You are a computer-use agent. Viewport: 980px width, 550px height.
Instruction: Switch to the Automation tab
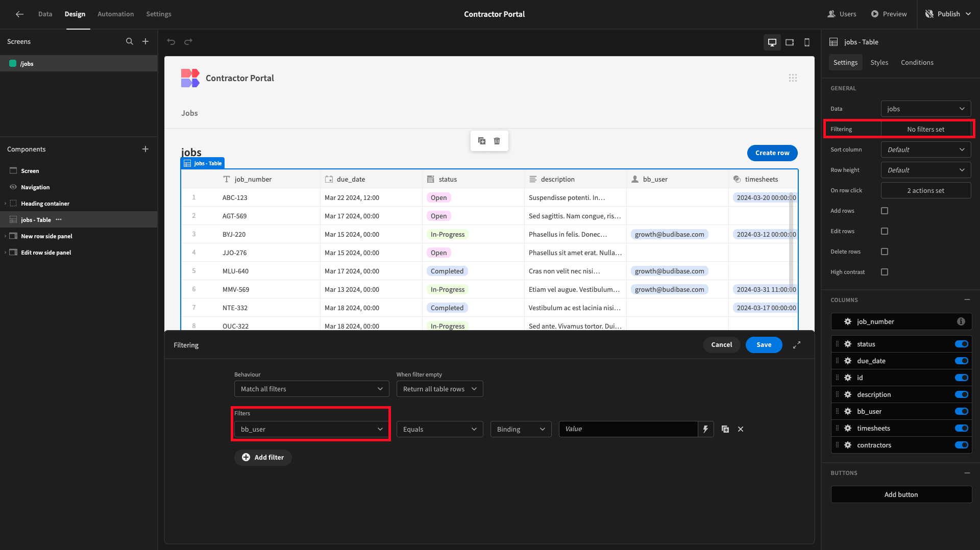(115, 14)
